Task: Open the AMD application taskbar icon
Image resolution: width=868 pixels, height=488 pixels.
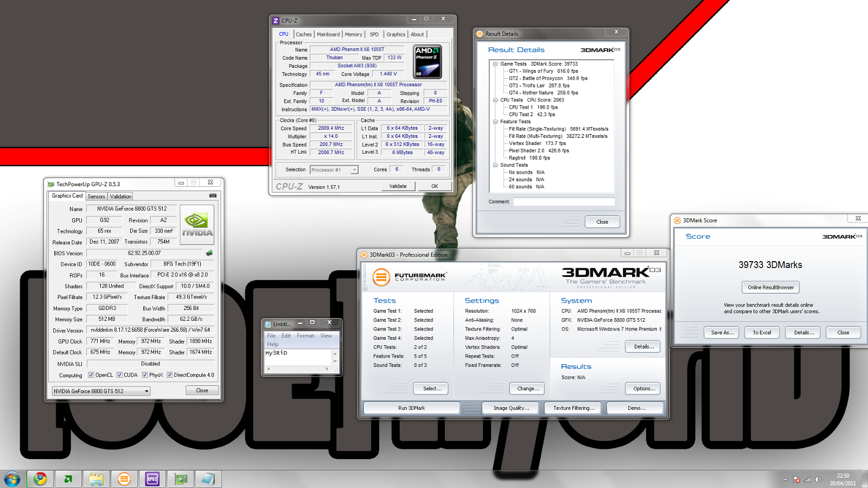Action: (68, 479)
